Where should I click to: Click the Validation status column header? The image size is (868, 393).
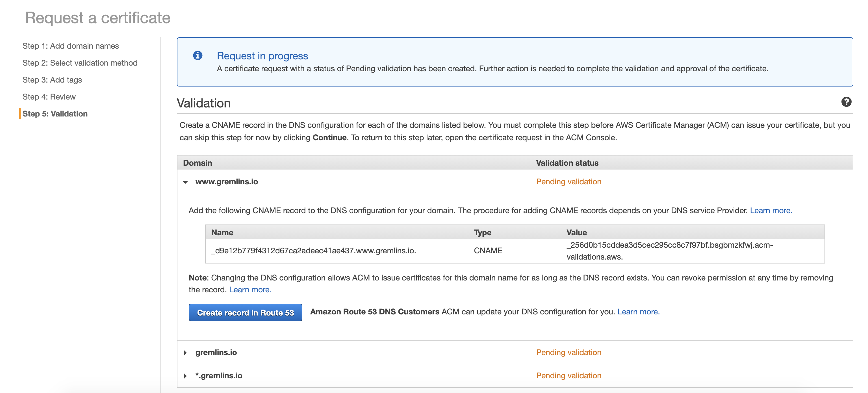[567, 163]
